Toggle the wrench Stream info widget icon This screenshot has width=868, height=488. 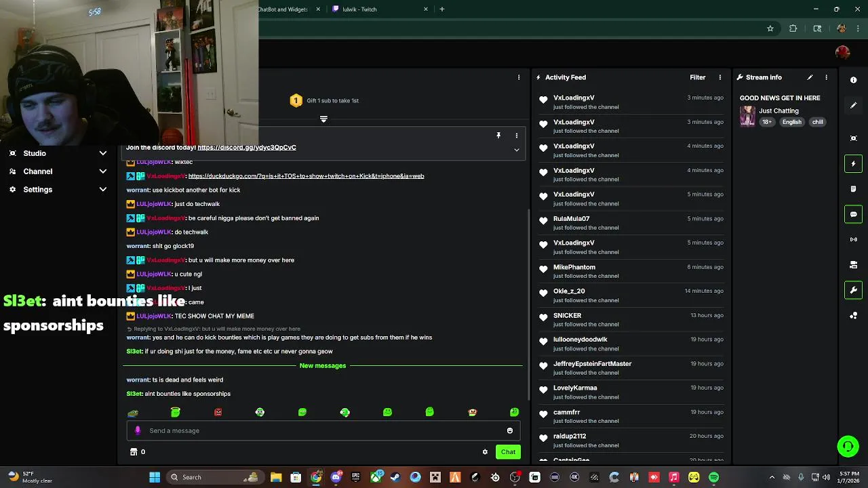pyautogui.click(x=853, y=290)
